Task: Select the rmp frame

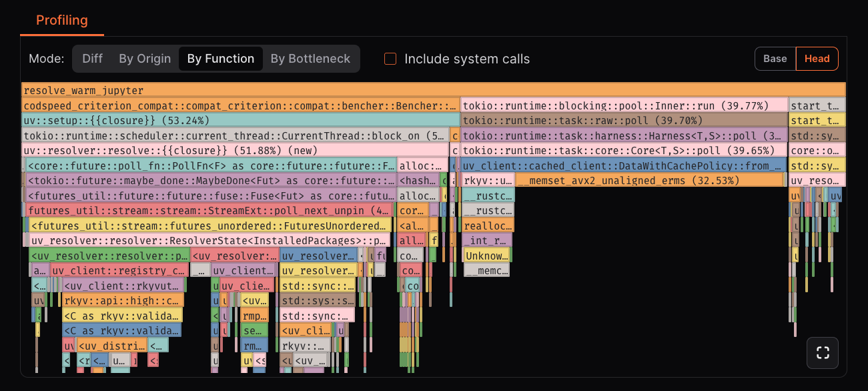Action: pos(254,316)
